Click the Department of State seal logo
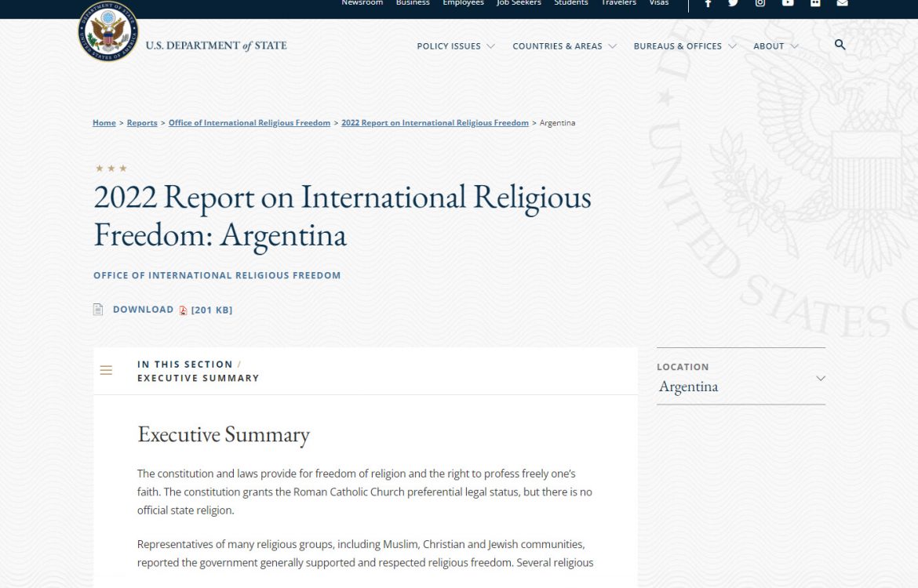This screenshot has height=588, width=918. point(108,33)
